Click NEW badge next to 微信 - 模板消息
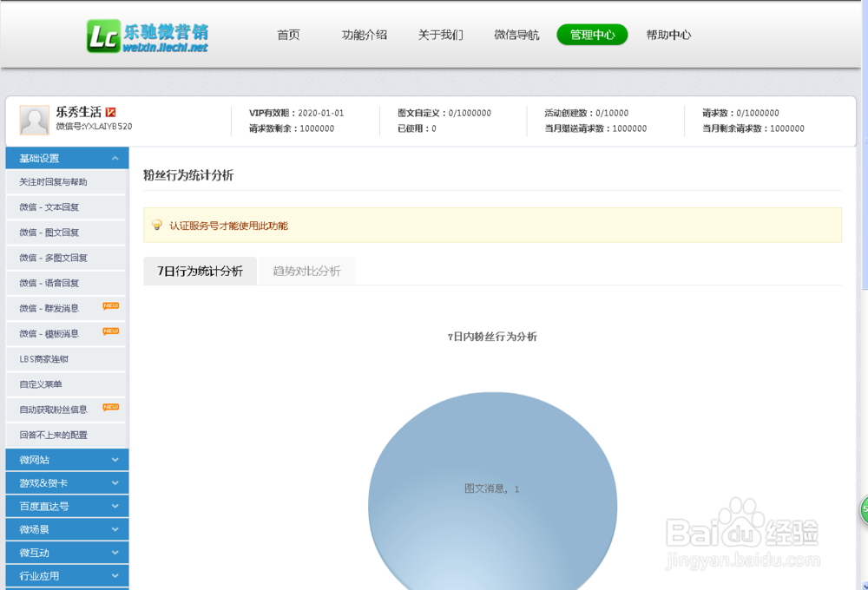The width and height of the screenshot is (868, 590). pyautogui.click(x=111, y=331)
